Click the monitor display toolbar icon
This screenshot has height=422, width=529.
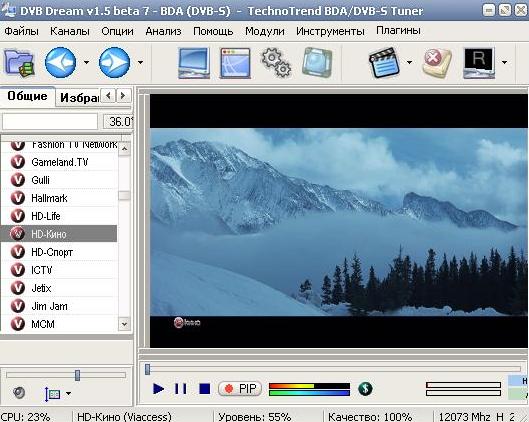click(194, 63)
